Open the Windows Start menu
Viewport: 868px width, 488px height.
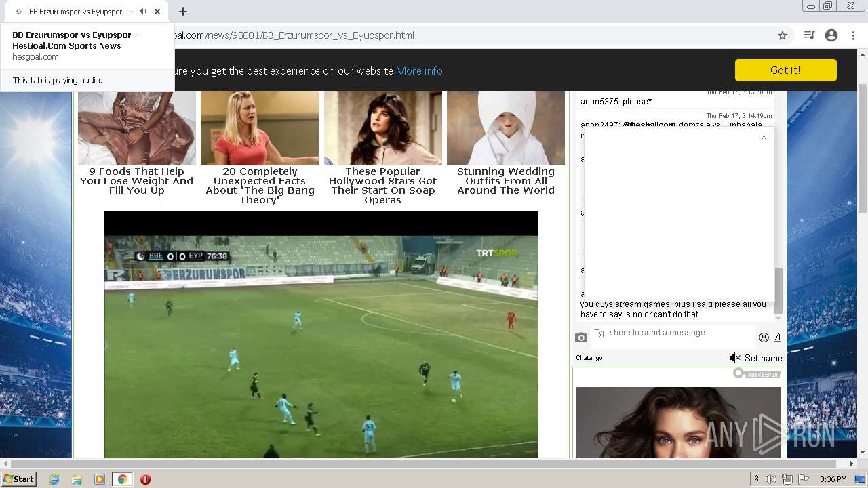click(x=18, y=479)
